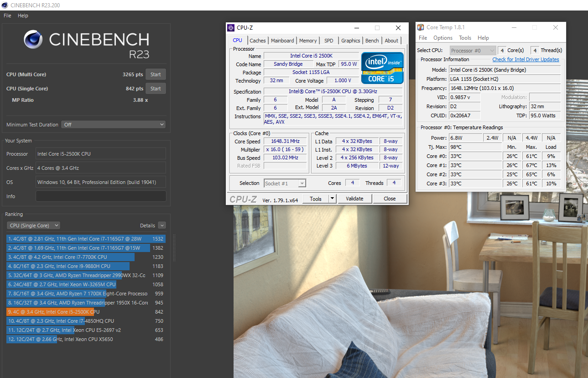Open the Cinebench Help menu
The width and height of the screenshot is (588, 378).
[23, 16]
